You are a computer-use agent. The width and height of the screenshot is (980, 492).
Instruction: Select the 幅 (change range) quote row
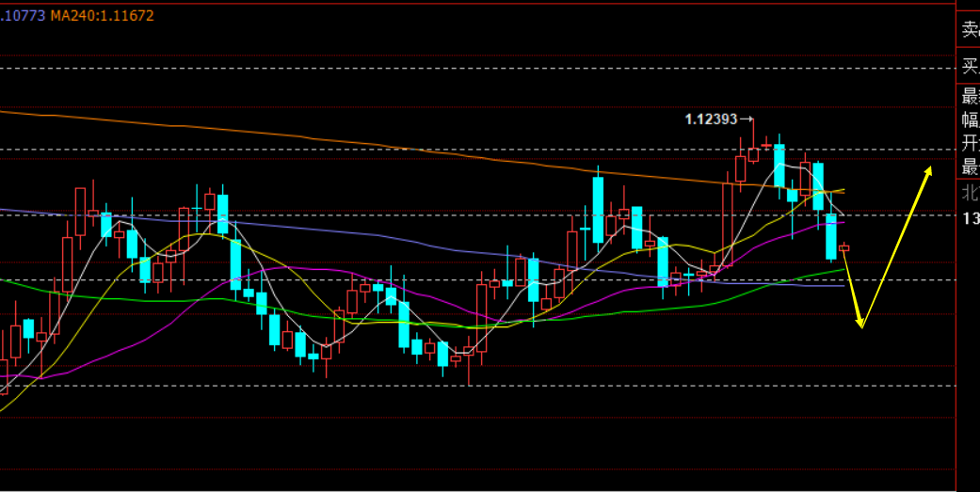970,119
